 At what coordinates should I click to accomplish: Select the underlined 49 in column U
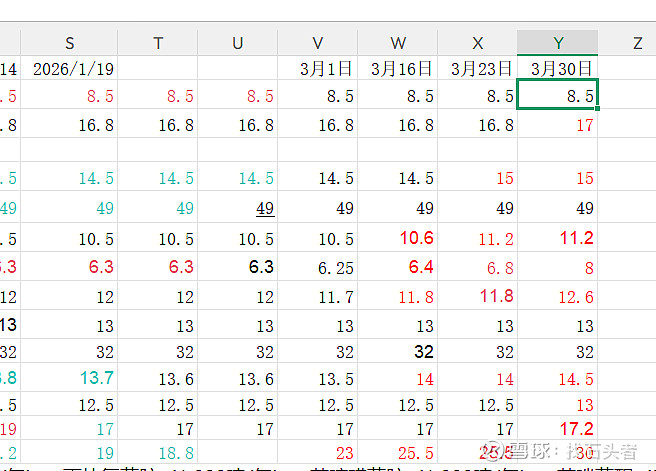tap(238, 207)
